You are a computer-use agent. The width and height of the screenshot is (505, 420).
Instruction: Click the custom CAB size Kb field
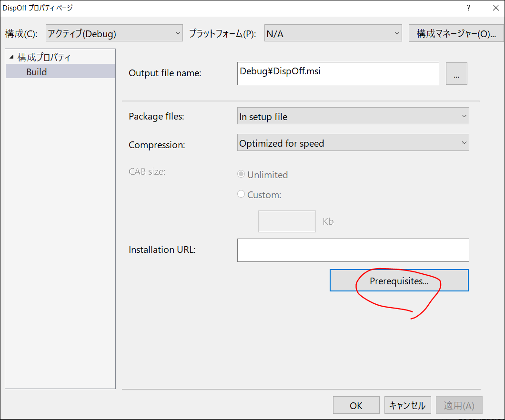tap(287, 221)
